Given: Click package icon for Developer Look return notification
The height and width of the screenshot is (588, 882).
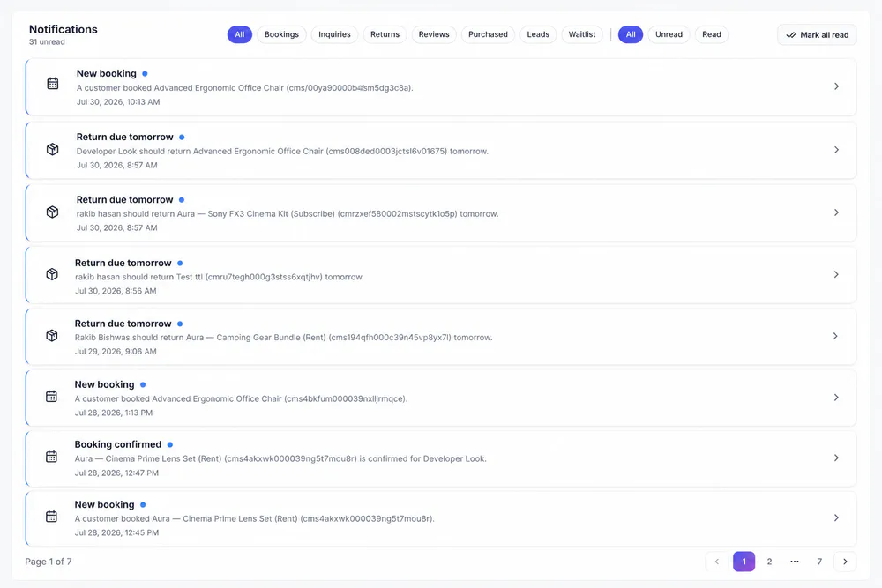Looking at the screenshot, I should [x=52, y=150].
